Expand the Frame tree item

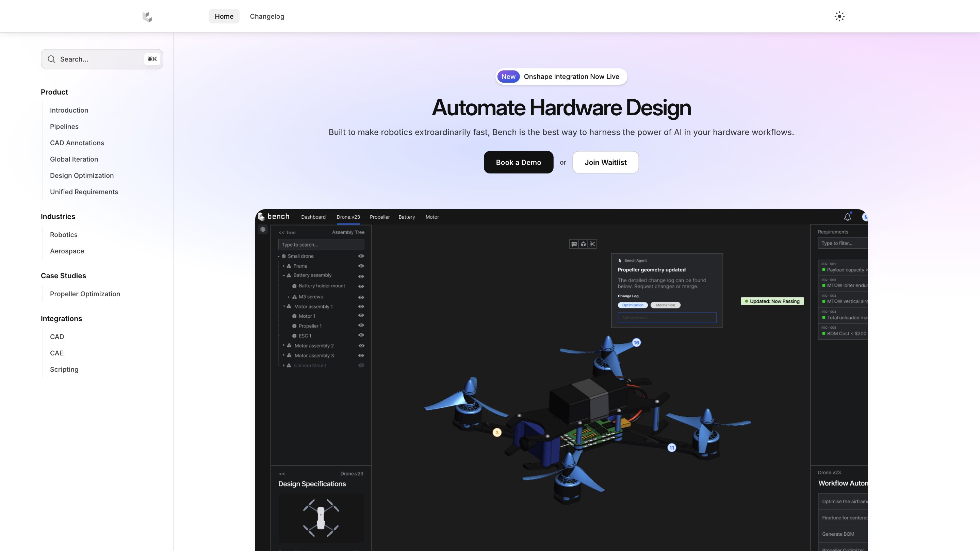(283, 266)
